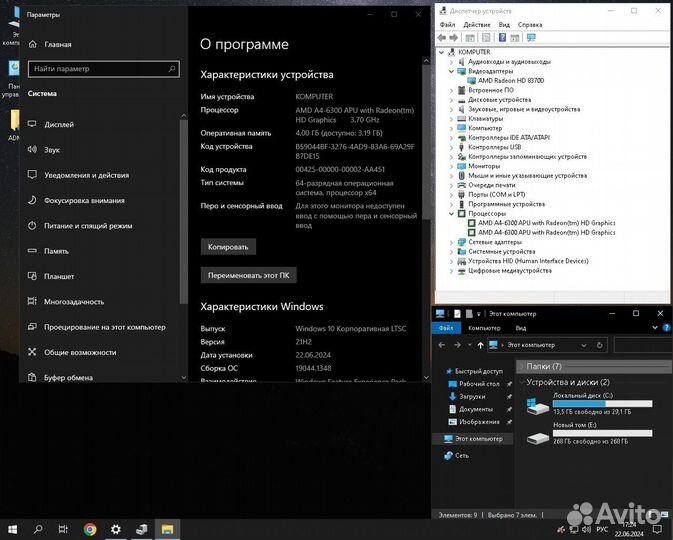Click File Explorer on the taskbar
Viewport: 673px width, 540px height.
167,529
